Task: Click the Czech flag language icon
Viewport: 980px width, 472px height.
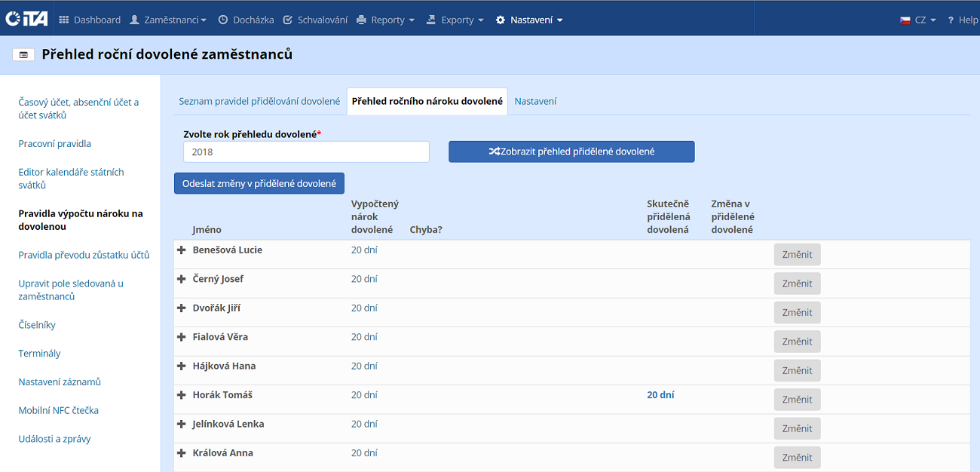Action: coord(905,20)
